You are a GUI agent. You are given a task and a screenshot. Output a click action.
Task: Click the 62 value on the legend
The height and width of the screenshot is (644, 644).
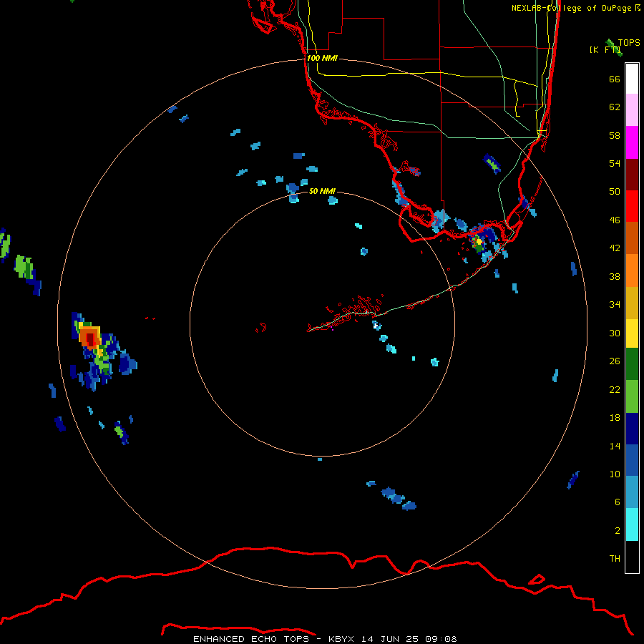615,107
